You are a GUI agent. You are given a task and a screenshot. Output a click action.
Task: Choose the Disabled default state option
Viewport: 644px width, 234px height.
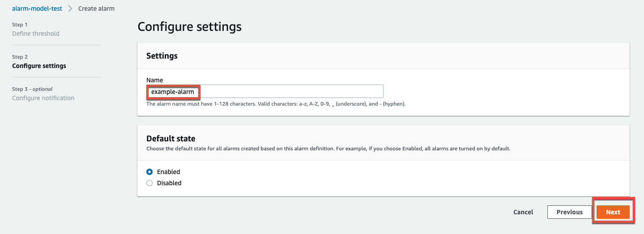(x=150, y=183)
